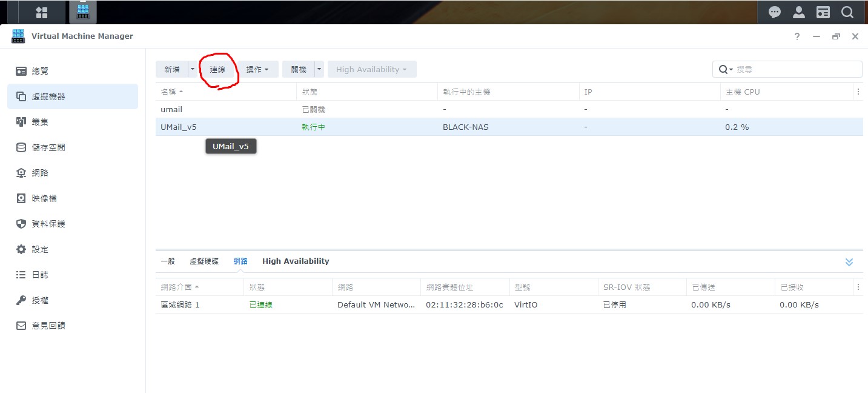Viewport: 868px width, 393px height.
Task: Open the widgets panel icon
Action: point(823,12)
